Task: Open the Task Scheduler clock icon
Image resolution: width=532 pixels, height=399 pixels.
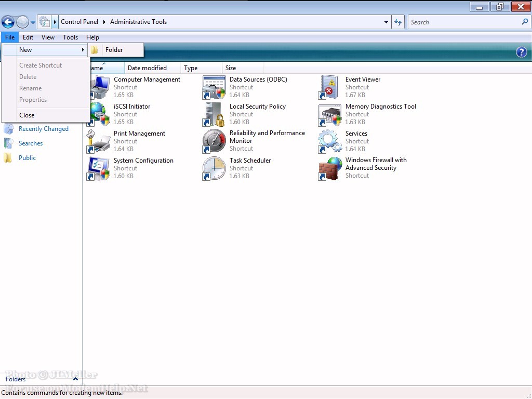Action: 214,168
